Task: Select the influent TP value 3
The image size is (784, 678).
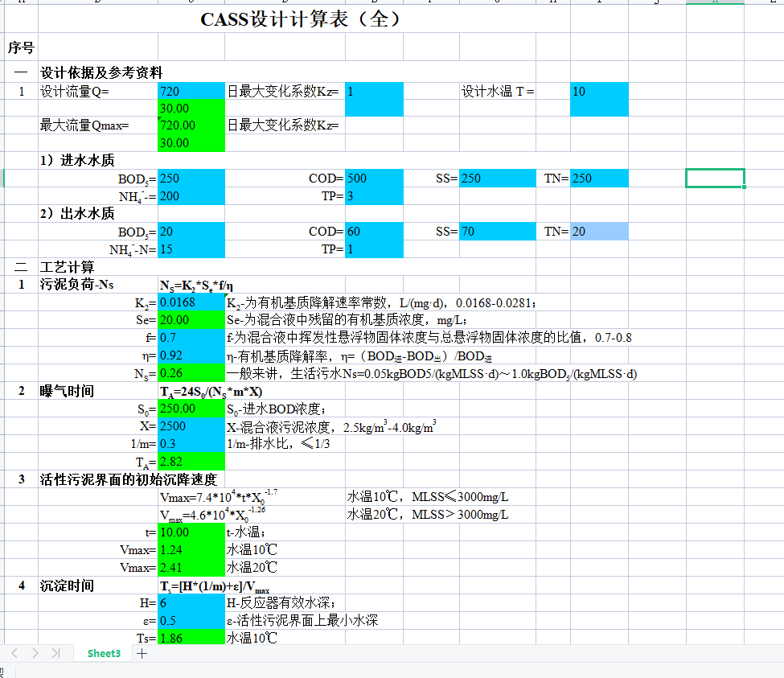Action: [x=374, y=196]
